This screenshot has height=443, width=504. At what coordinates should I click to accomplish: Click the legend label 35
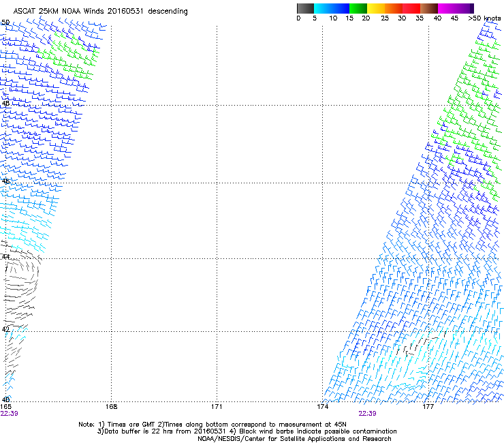[420, 18]
